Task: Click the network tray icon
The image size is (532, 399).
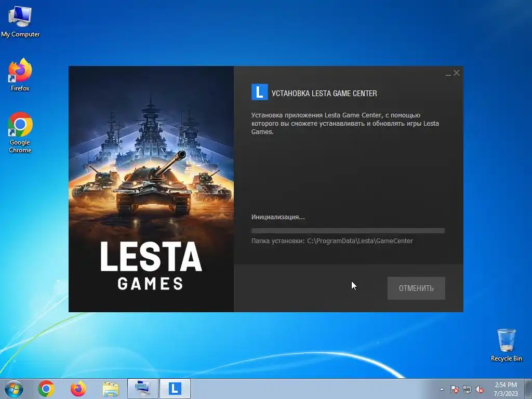Action: tap(467, 390)
